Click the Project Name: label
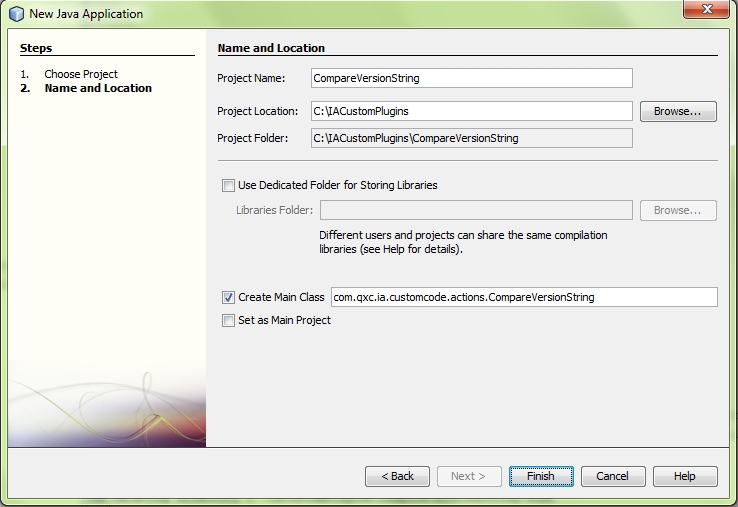Screen dimensions: 738x507 coord(251,78)
